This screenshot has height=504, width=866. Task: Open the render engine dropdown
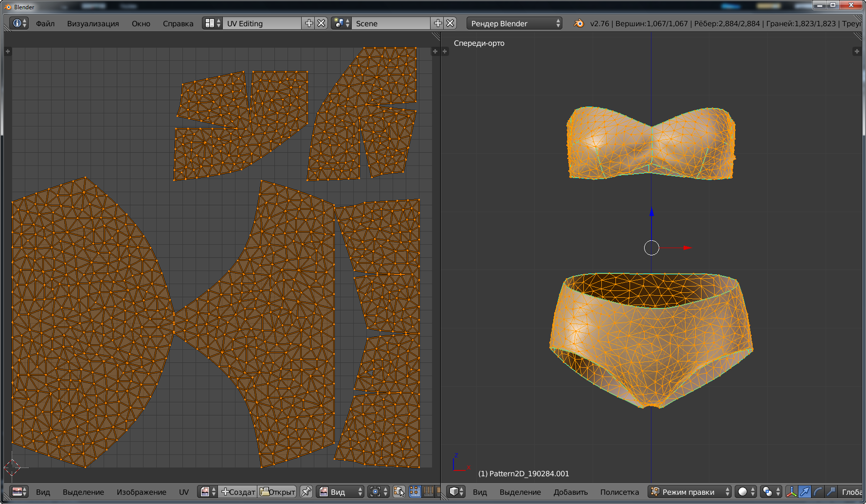click(515, 23)
